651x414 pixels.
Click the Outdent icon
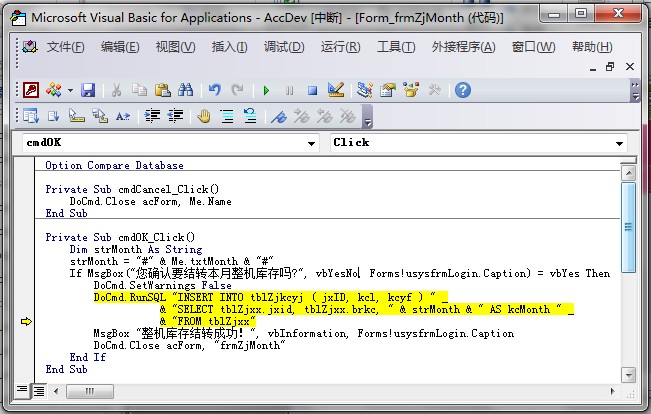coord(175,116)
